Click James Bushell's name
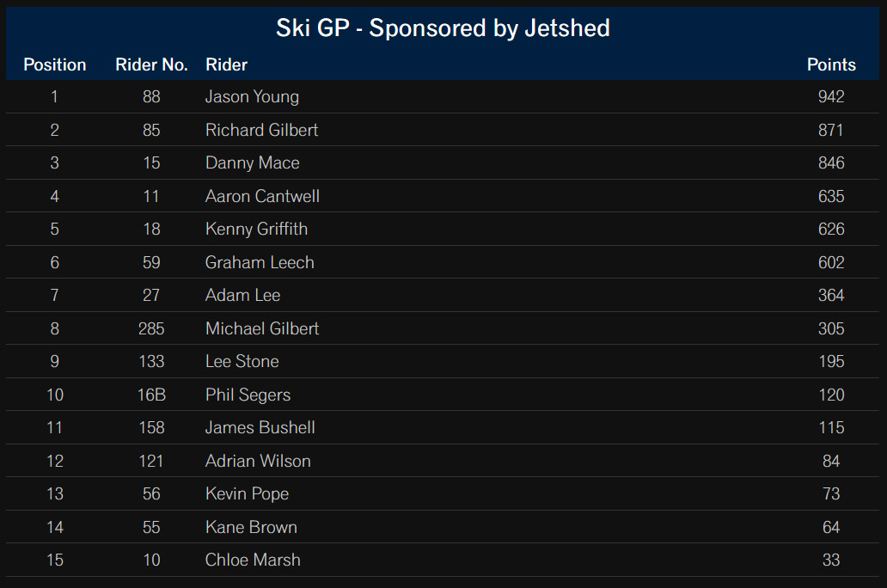The width and height of the screenshot is (887, 588). (x=260, y=427)
